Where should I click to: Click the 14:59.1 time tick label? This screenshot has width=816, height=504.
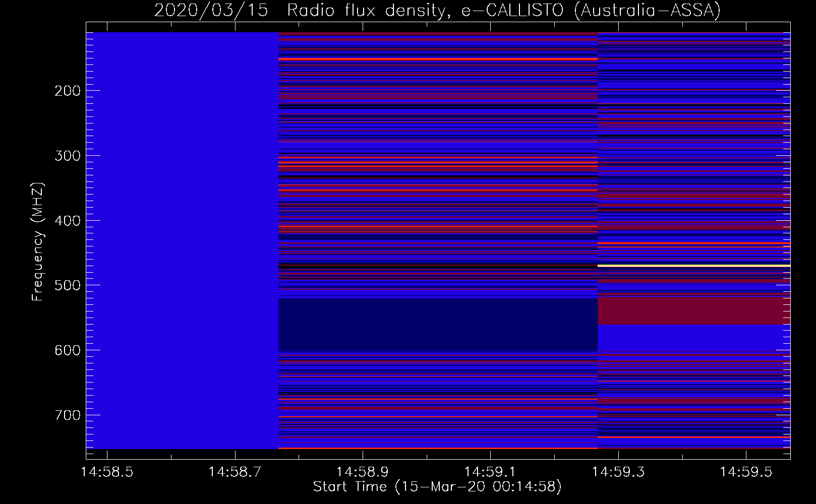490,472
